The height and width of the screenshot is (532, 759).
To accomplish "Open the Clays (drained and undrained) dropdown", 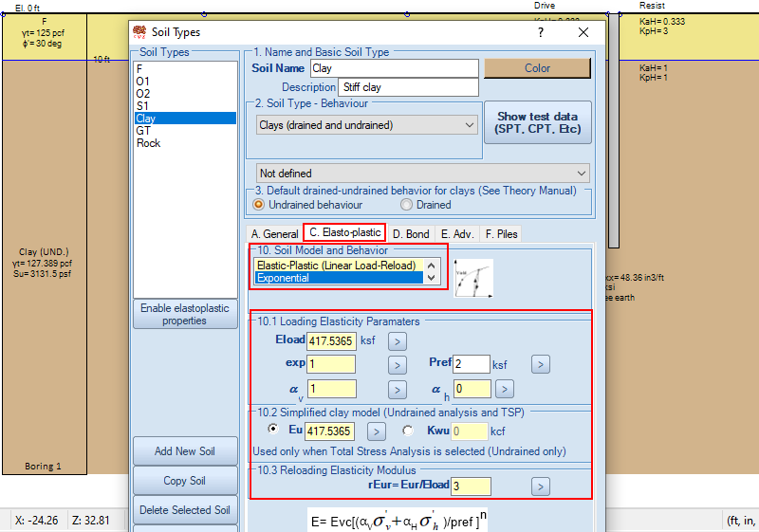I will (366, 125).
